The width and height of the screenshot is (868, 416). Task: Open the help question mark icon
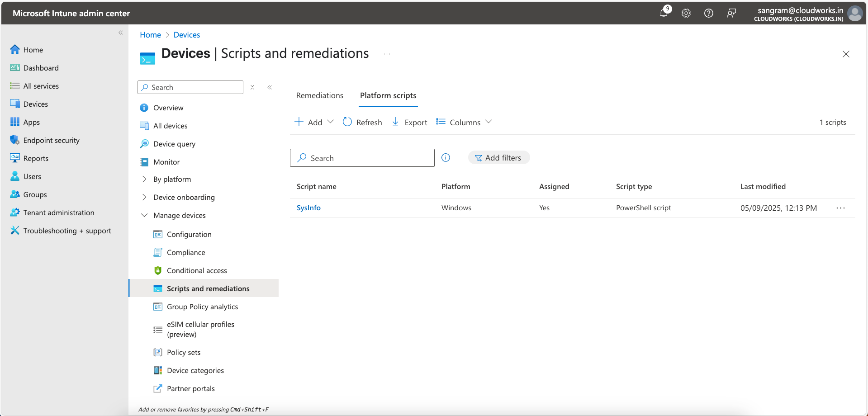(709, 13)
